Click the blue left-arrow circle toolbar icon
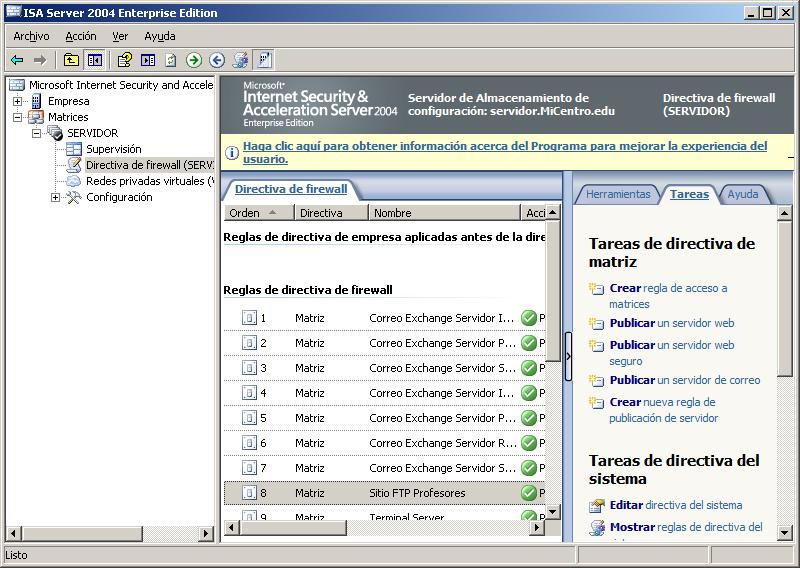The image size is (800, 568). point(217,60)
